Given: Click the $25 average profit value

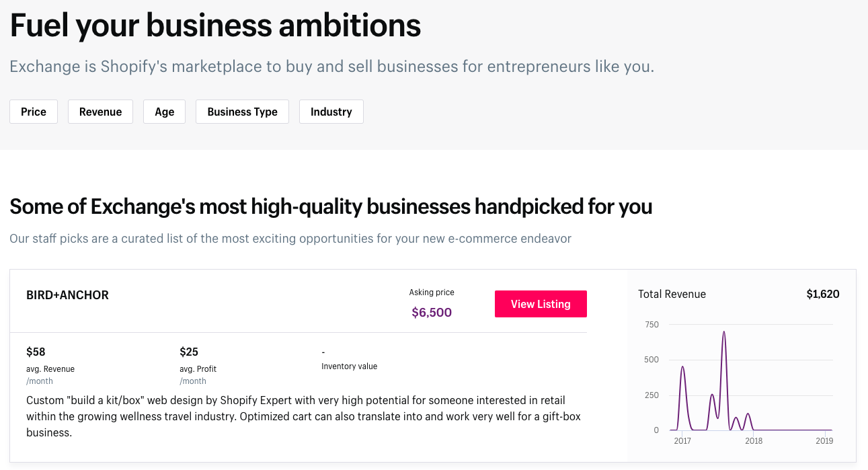Looking at the screenshot, I should [x=189, y=352].
